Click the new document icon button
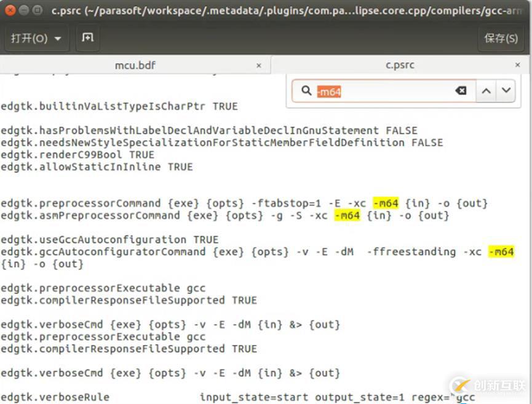The image size is (532, 404). point(87,38)
